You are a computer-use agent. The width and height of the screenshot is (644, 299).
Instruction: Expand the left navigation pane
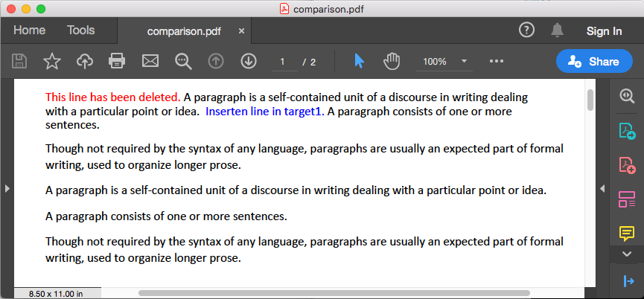(7, 189)
